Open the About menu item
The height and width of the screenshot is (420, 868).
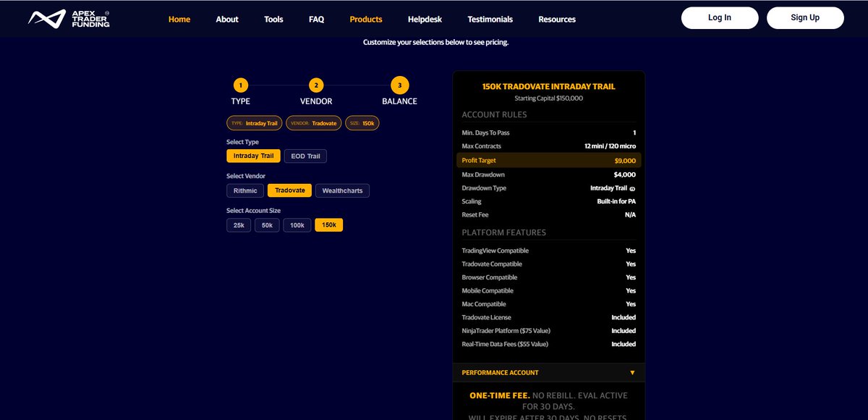pos(227,19)
